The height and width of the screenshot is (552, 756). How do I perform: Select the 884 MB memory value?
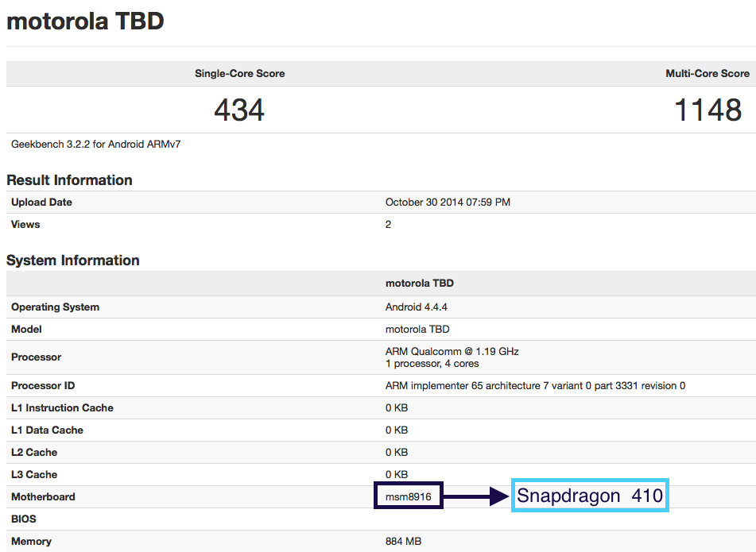point(403,542)
